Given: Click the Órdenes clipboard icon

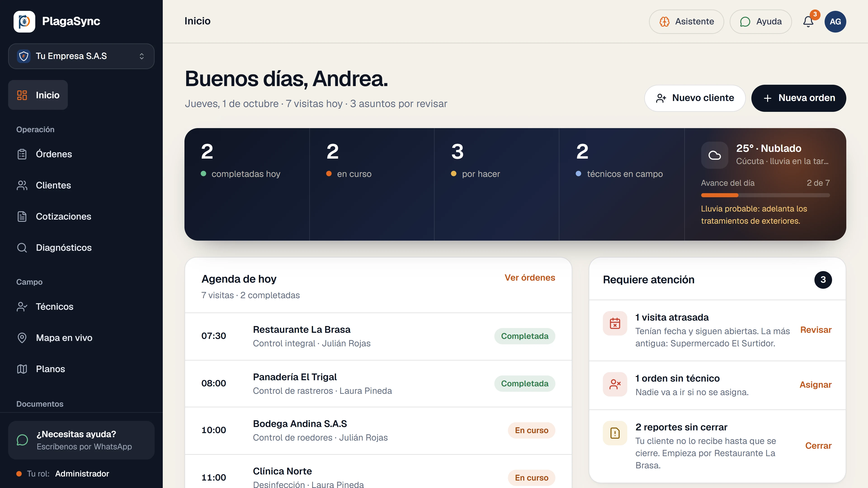Looking at the screenshot, I should (x=22, y=154).
